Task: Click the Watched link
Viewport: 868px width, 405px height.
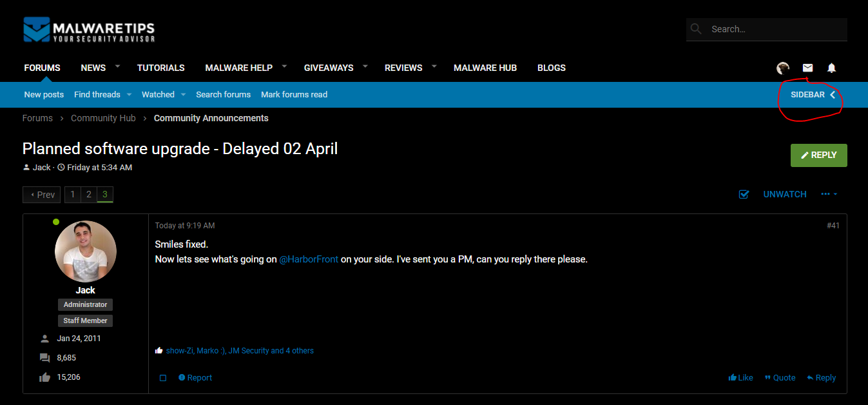Action: click(158, 95)
